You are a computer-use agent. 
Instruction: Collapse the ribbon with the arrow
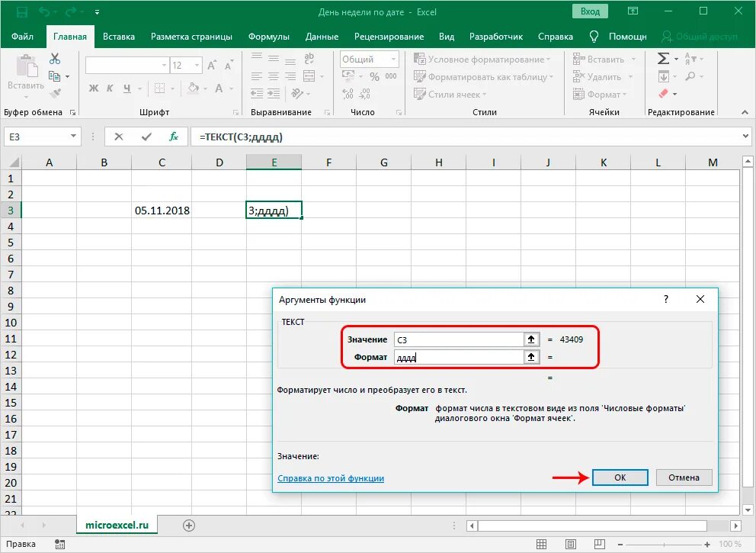click(x=745, y=112)
